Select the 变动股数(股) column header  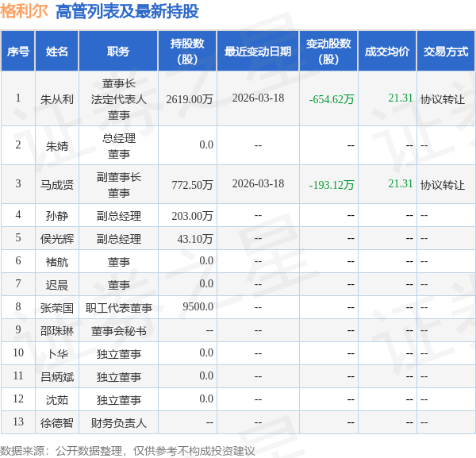pos(328,52)
